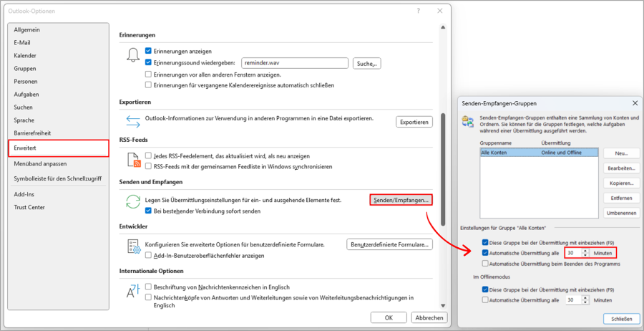Click Umbenennen in Senden-Empfangen-Gruppen
The image size is (644, 331).
(622, 213)
